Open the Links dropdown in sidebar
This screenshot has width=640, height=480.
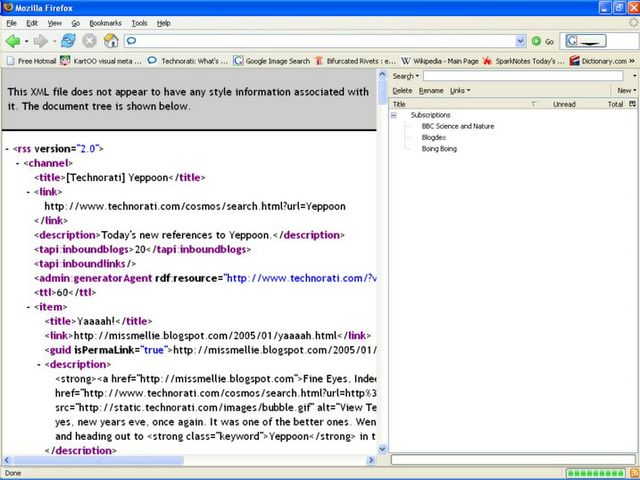tap(459, 90)
